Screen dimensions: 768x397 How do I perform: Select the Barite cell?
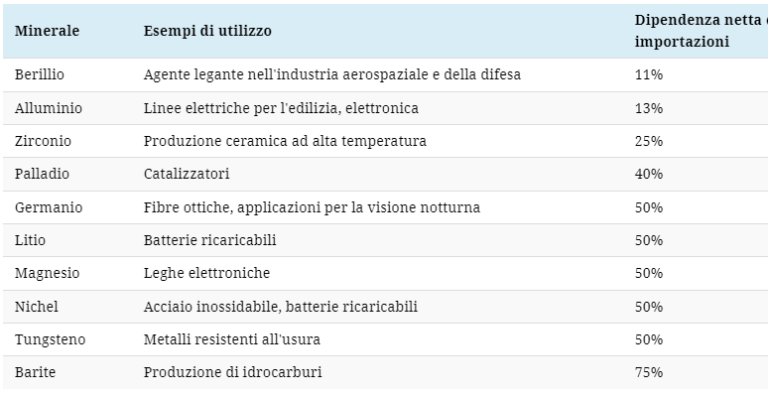coord(35,373)
